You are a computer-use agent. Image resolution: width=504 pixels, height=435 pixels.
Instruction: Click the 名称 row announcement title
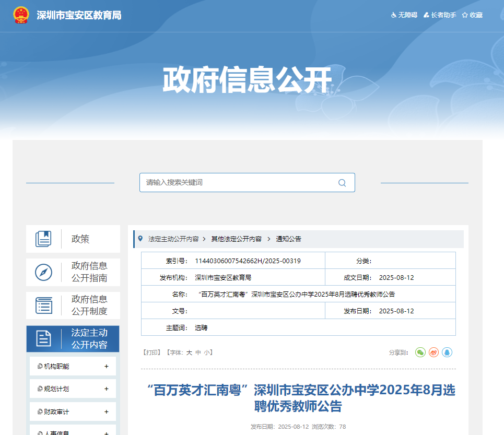click(x=296, y=295)
